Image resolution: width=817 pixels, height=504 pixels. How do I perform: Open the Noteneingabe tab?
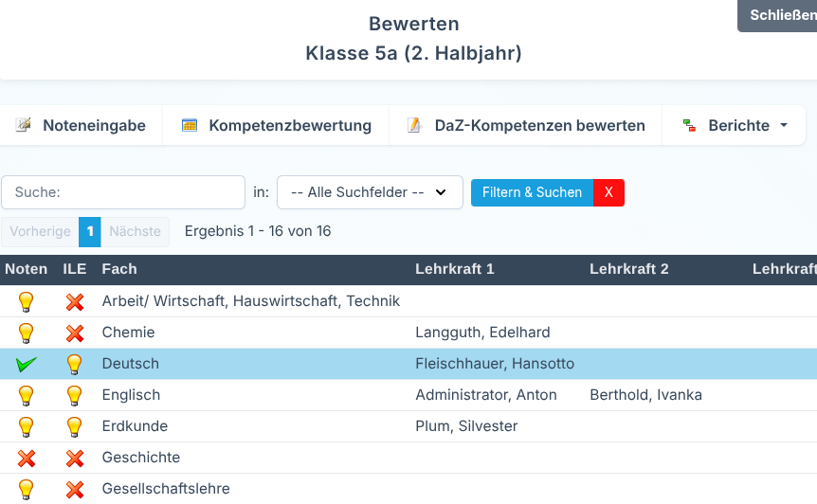click(82, 125)
